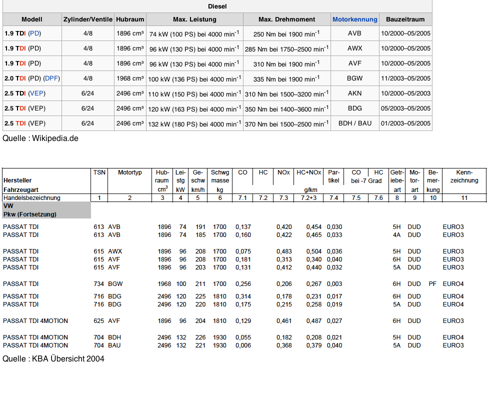Click the Motortyp header in the KBA table

(x=130, y=172)
